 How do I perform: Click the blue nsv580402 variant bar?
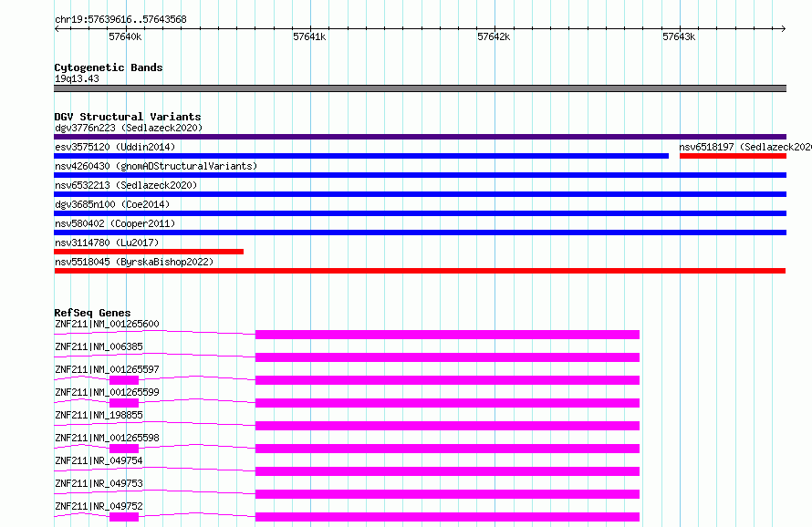(420, 232)
